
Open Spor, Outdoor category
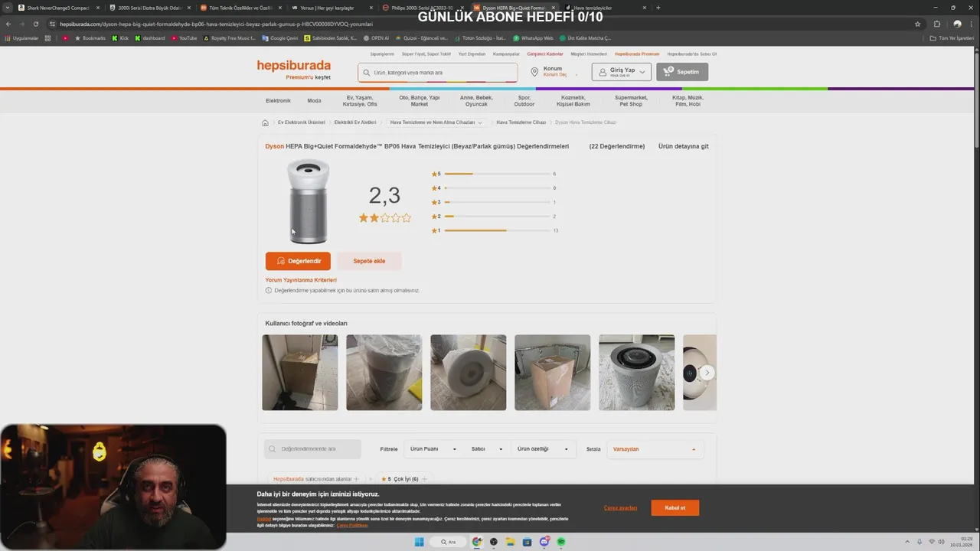(x=524, y=101)
